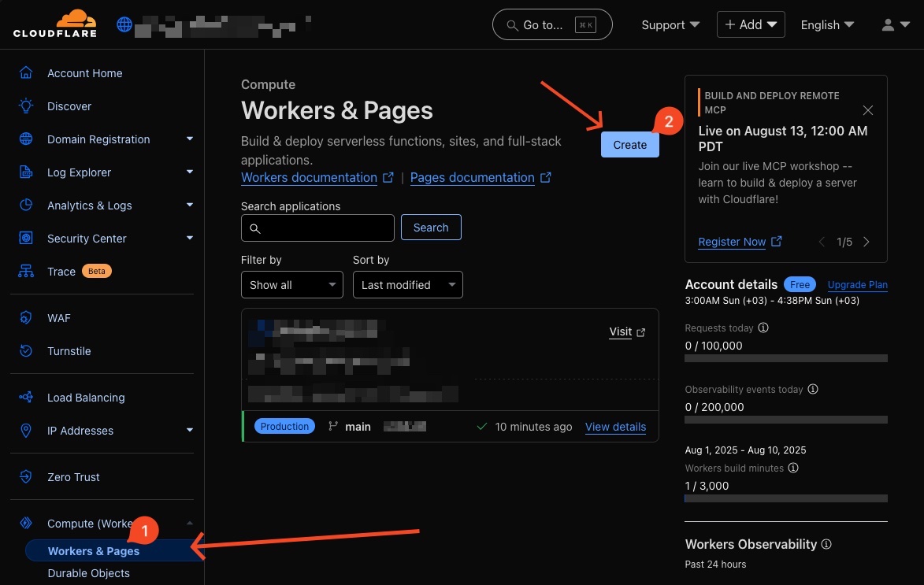Select Durable Objects in the sidebar

(88, 573)
